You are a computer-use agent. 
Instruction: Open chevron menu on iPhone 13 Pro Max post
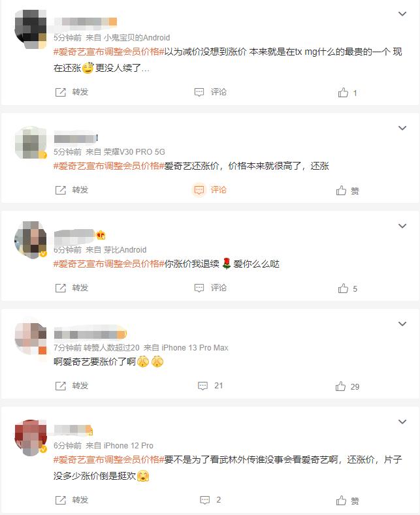[402, 324]
